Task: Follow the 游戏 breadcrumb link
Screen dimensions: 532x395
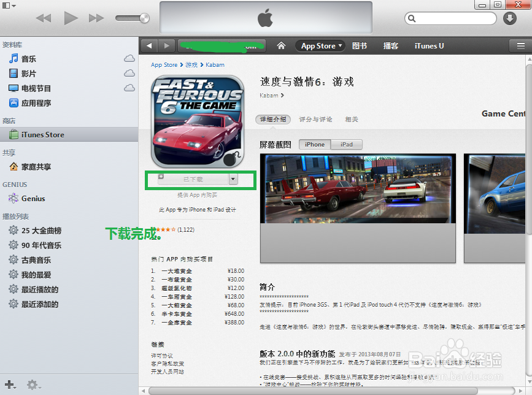Action: tap(191, 65)
